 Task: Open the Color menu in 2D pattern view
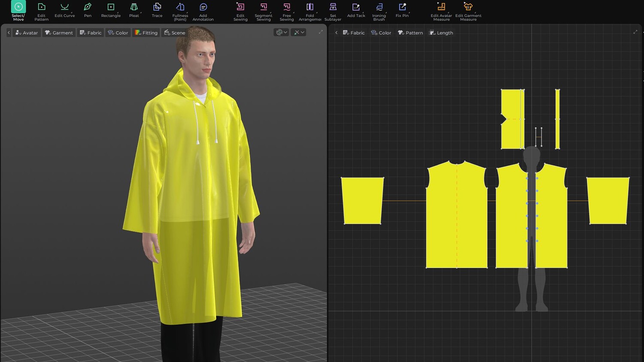[381, 33]
